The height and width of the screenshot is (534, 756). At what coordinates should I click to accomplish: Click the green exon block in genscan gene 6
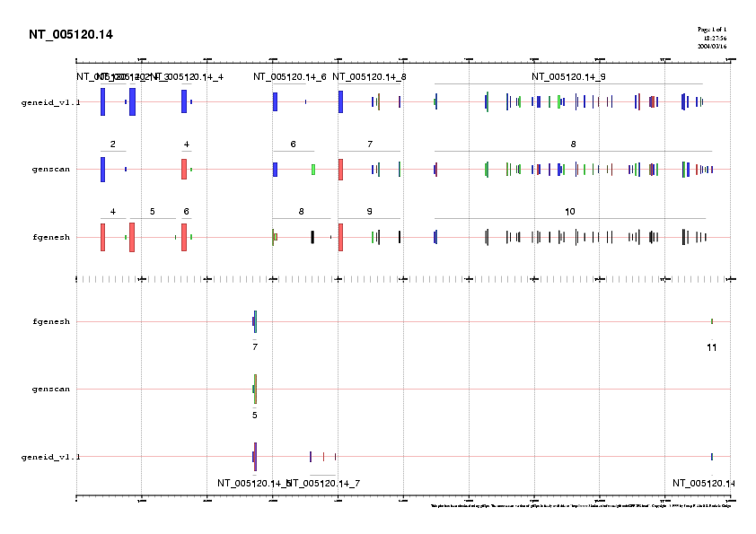click(x=313, y=170)
